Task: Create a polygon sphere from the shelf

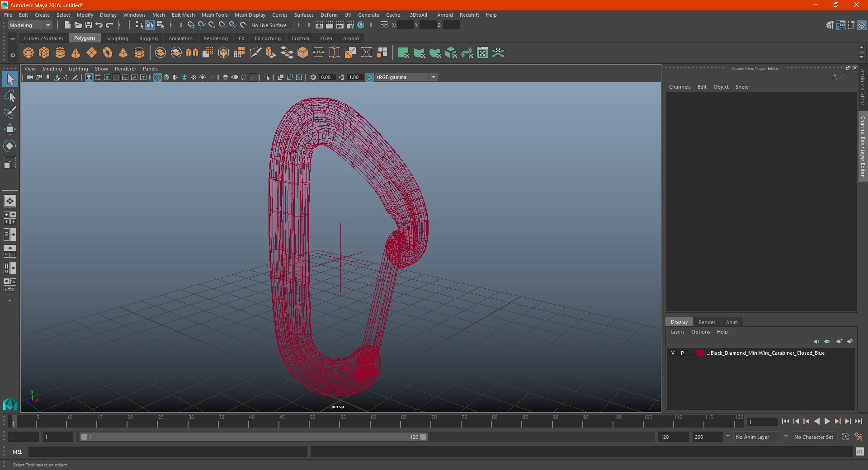Action: coord(28,53)
